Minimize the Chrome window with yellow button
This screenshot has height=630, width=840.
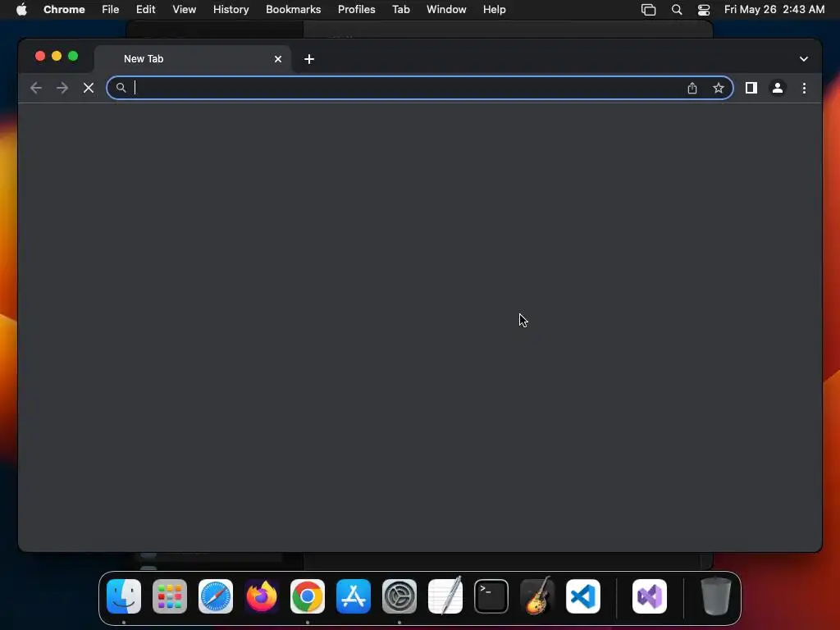tap(57, 56)
